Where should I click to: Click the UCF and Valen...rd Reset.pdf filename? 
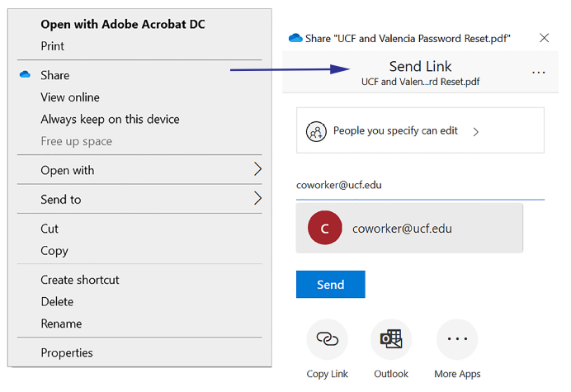pos(420,82)
